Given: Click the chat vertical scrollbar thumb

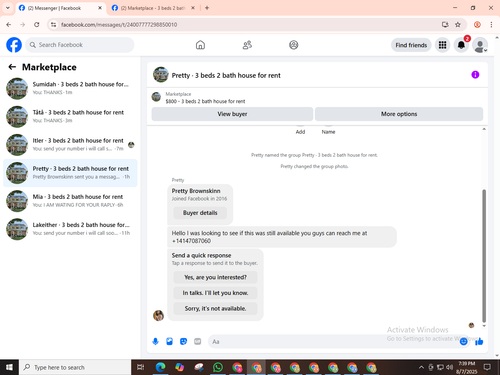Looking at the screenshot, I should [x=484, y=256].
